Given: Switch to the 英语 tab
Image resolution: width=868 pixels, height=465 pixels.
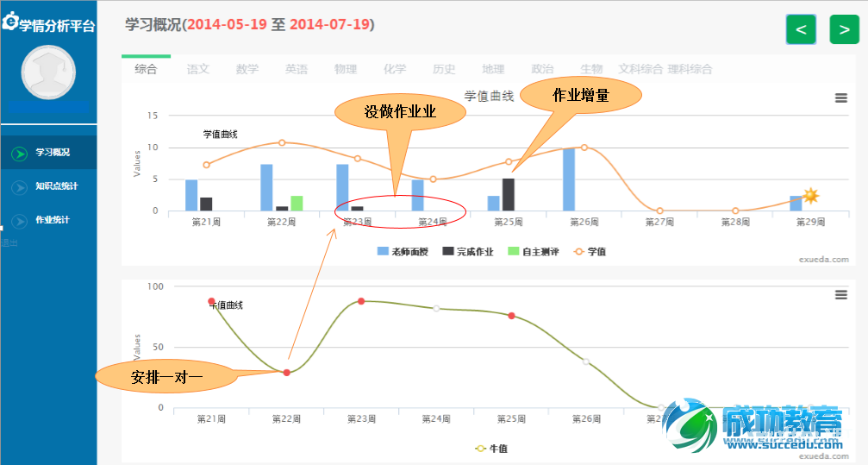Looking at the screenshot, I should pyautogui.click(x=297, y=69).
